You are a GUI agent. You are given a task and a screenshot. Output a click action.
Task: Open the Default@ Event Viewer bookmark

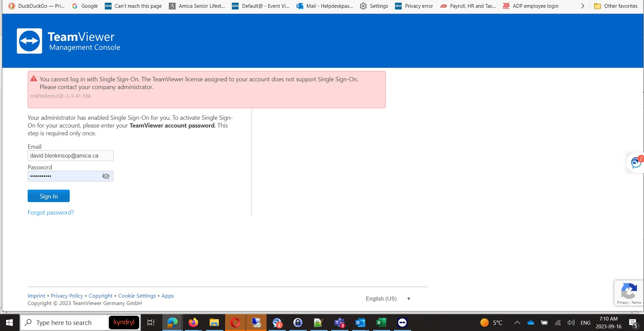[x=261, y=6]
